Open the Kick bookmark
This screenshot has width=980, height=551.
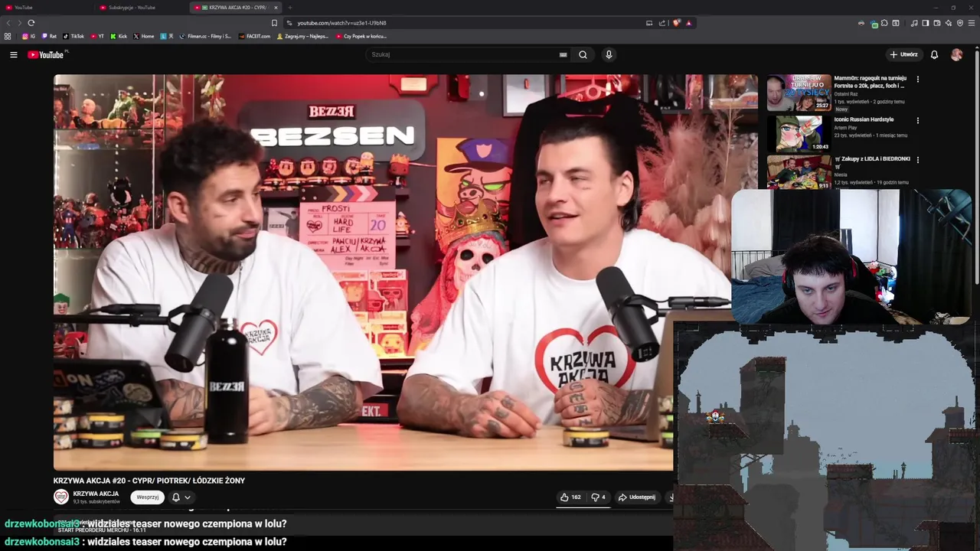point(119,36)
